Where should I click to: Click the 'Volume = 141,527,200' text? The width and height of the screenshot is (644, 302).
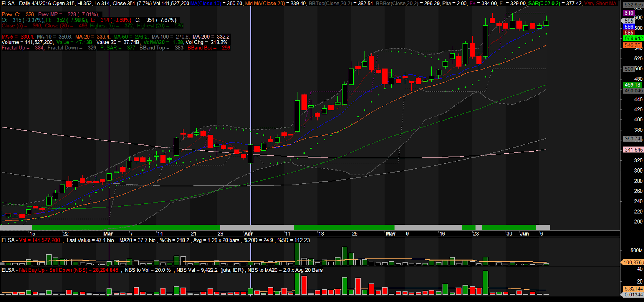point(27,42)
